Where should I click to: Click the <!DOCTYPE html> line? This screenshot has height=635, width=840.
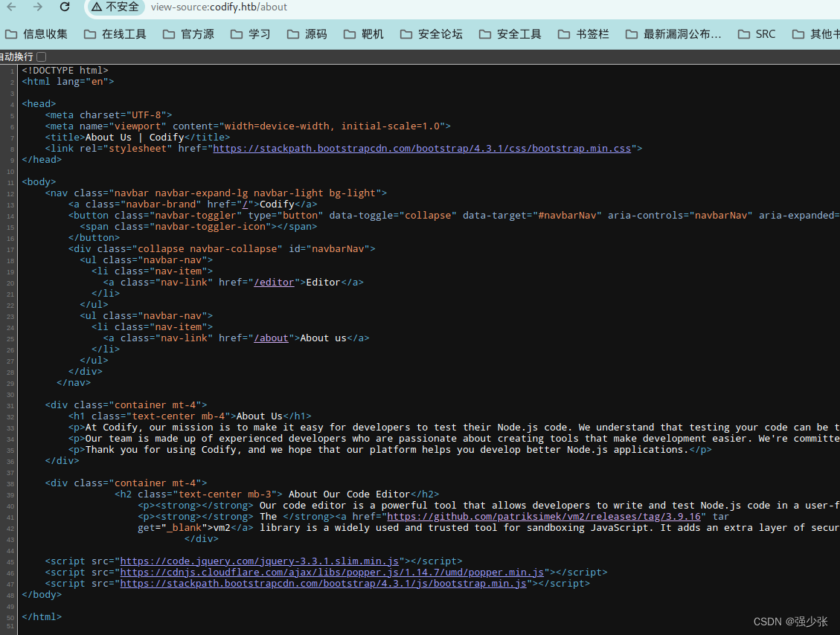65,70
